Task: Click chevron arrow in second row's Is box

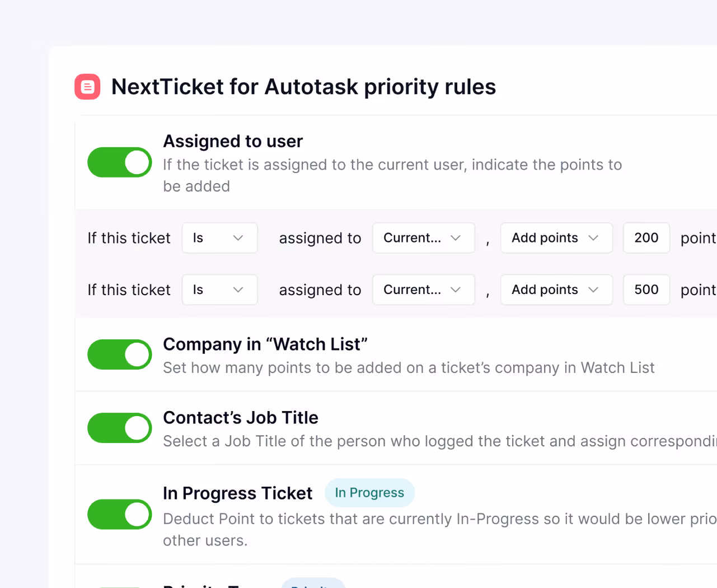Action: click(238, 290)
